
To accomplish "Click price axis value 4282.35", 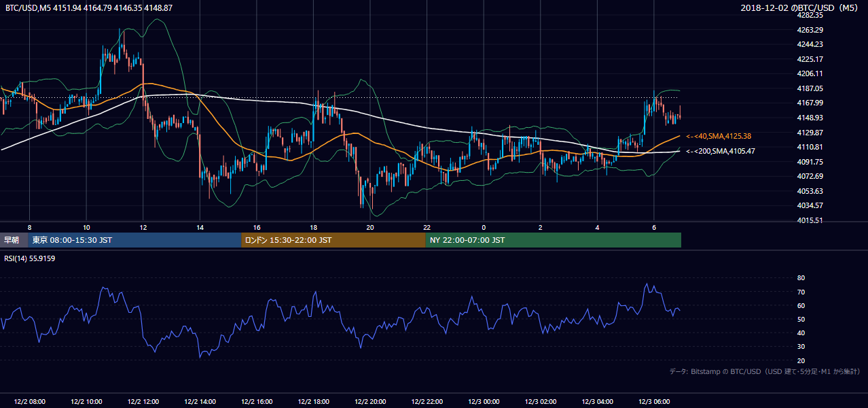I will tap(810, 15).
